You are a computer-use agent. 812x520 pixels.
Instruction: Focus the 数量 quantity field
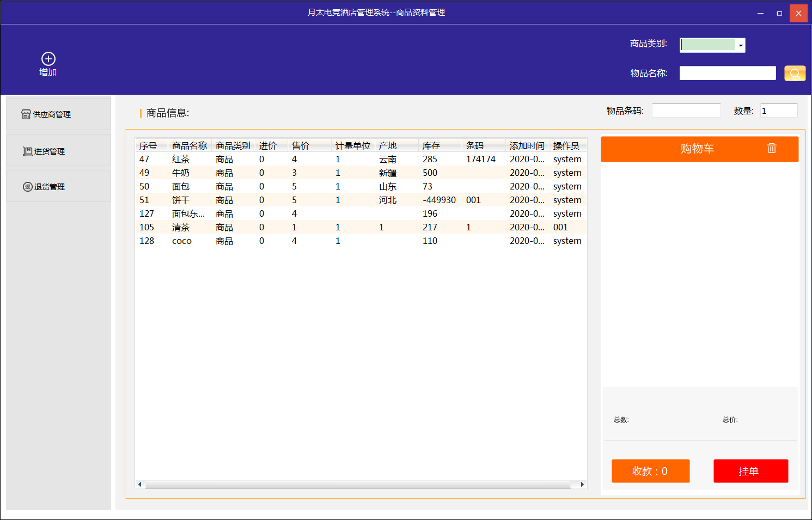pos(778,111)
